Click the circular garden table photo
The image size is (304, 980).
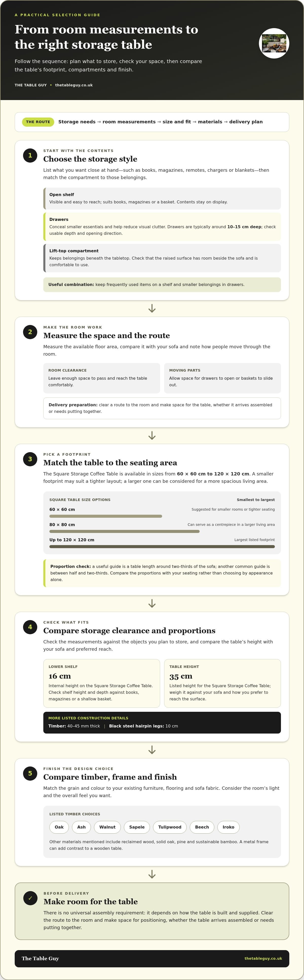[x=274, y=43]
